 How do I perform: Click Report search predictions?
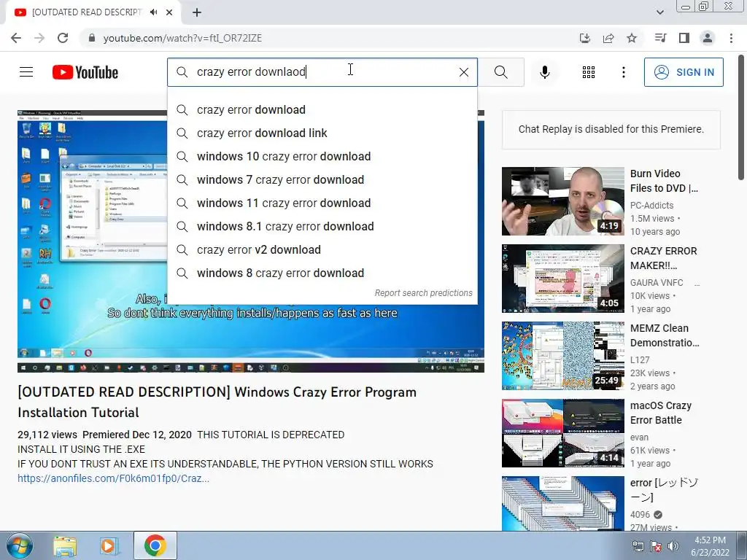point(424,293)
